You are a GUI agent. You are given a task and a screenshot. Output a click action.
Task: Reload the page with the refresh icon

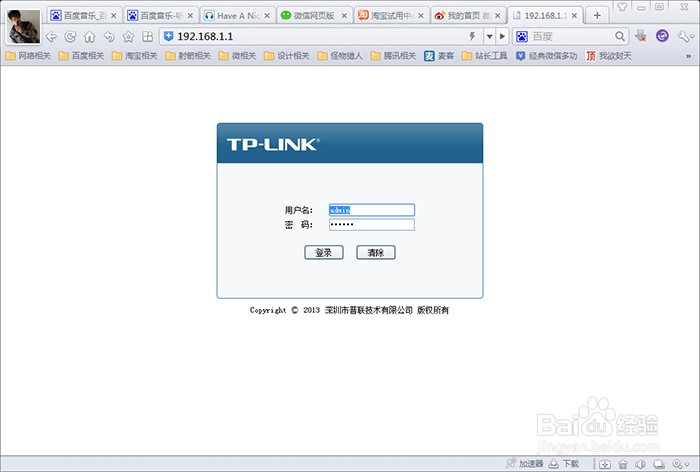tap(71, 37)
